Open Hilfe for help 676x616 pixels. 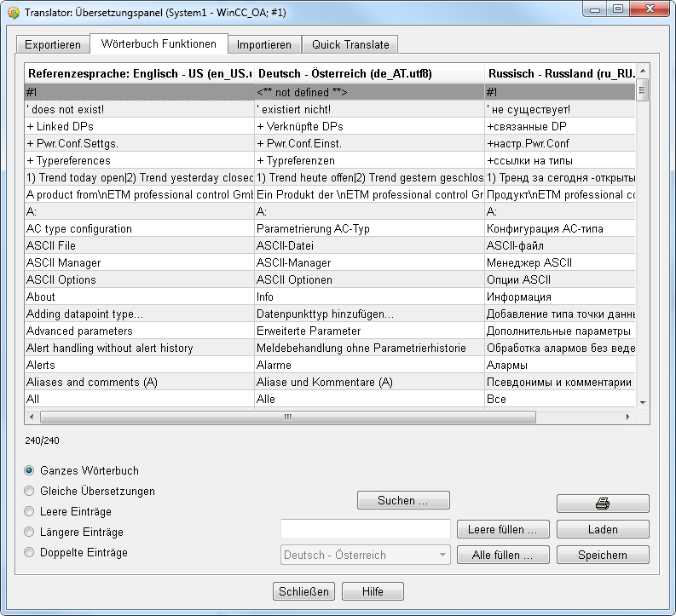373,591
